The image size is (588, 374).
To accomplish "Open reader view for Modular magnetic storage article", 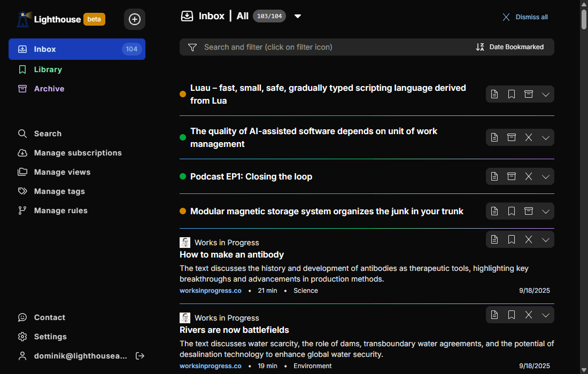I will tap(494, 211).
